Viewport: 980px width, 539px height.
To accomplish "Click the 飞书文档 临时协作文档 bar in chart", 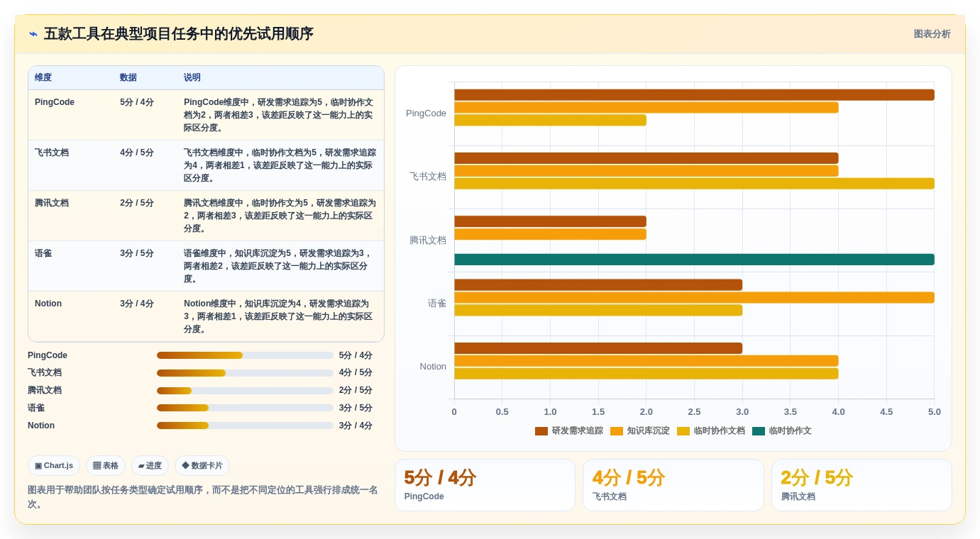I will [x=694, y=184].
